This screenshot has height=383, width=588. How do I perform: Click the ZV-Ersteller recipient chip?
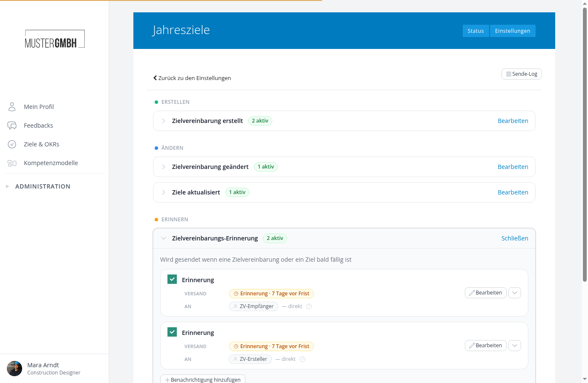click(x=250, y=359)
